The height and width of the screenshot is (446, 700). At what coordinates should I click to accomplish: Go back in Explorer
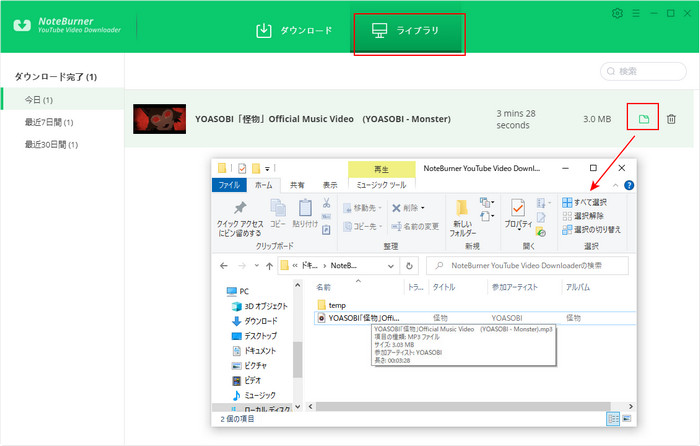[224, 266]
